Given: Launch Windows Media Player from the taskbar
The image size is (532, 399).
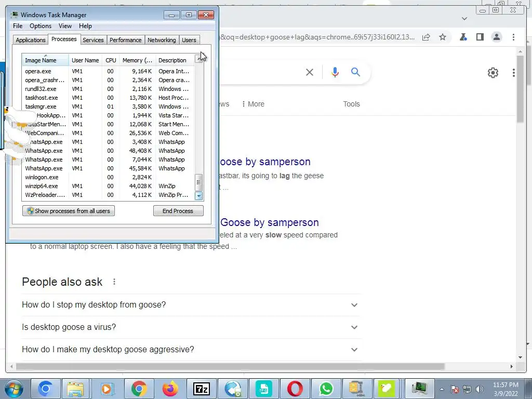Looking at the screenshot, I should (x=107, y=389).
